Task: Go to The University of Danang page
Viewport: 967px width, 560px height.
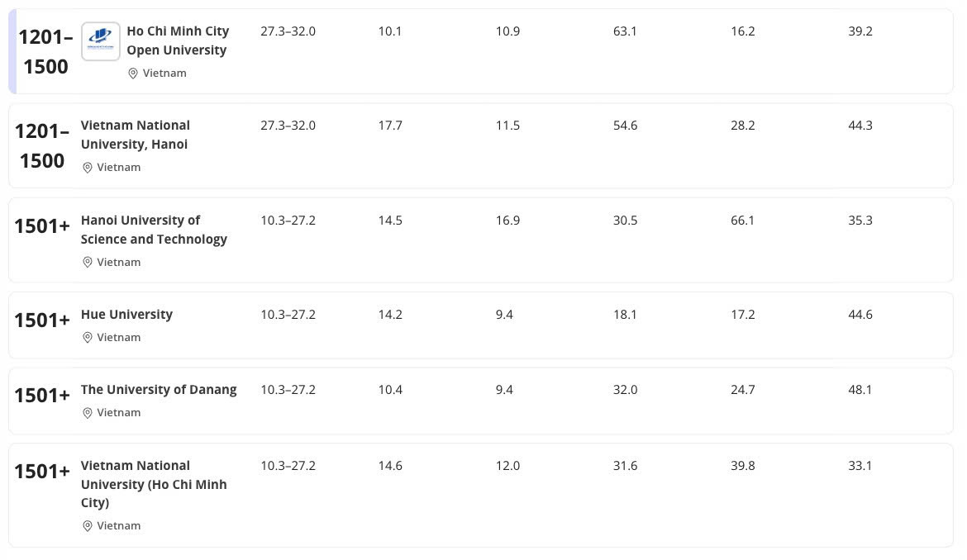Action: point(159,390)
